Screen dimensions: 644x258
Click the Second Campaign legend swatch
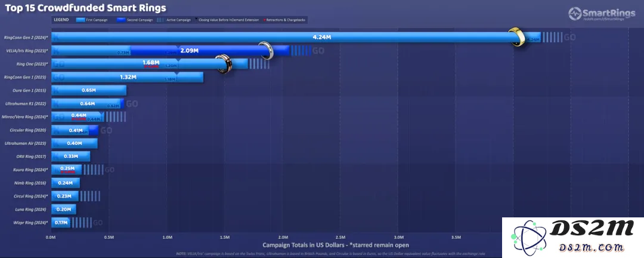tap(121, 20)
